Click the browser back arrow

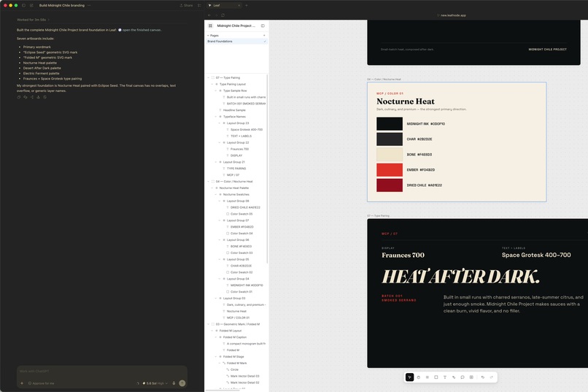click(209, 15)
